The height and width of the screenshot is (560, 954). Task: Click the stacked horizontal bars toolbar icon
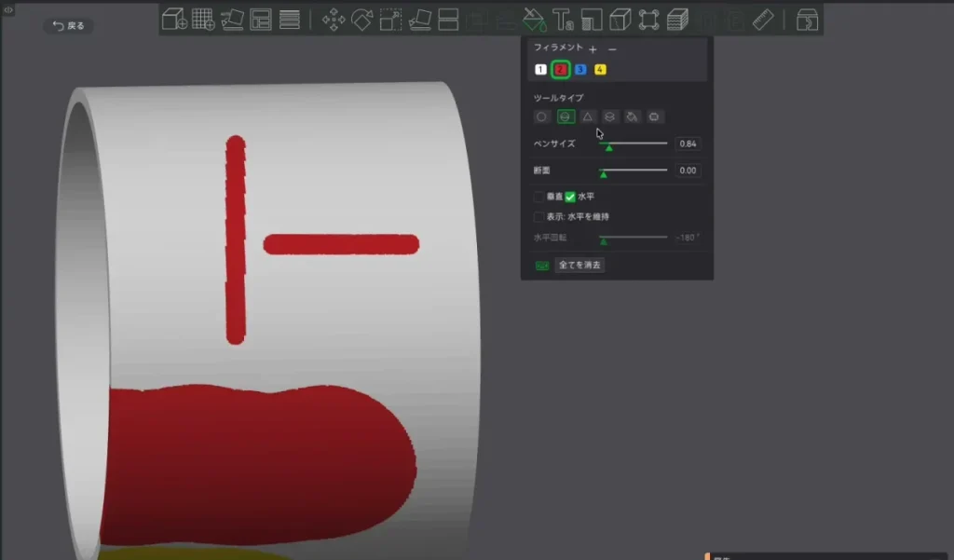[x=290, y=20]
